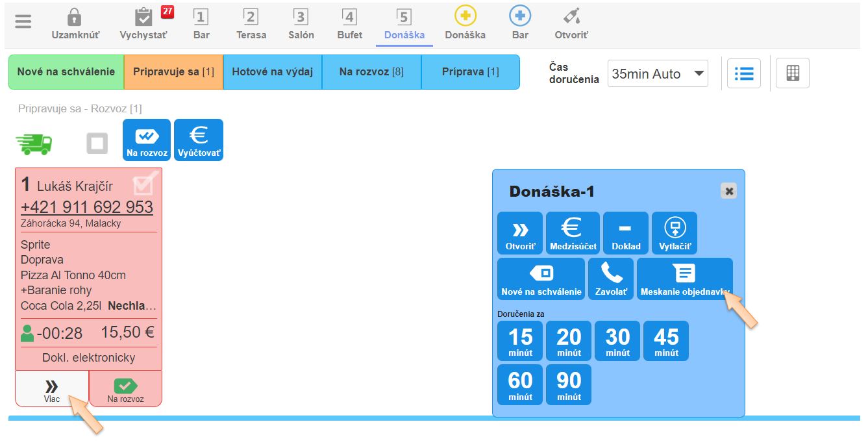Set delivery to 45 minút
Screen dimensions: 868x448
click(666, 341)
